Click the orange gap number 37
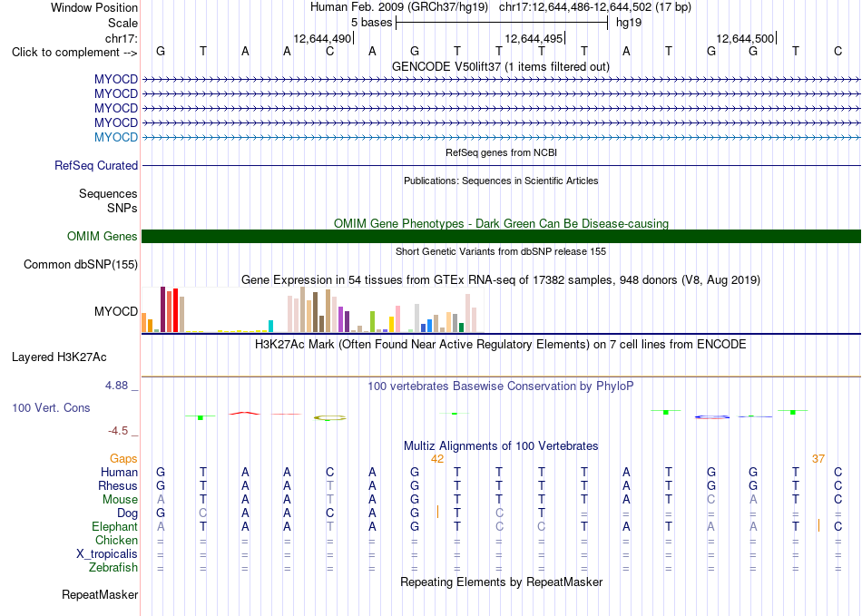Viewport: 862px width, 616px height. point(818,459)
